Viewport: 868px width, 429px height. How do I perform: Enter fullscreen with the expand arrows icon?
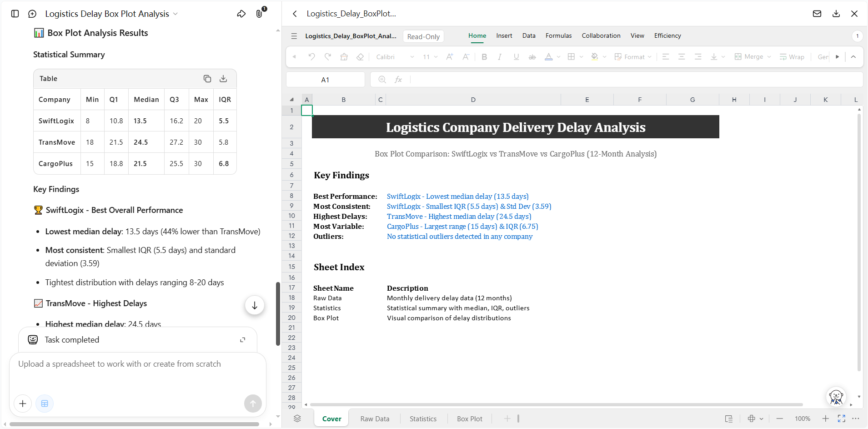click(x=842, y=419)
